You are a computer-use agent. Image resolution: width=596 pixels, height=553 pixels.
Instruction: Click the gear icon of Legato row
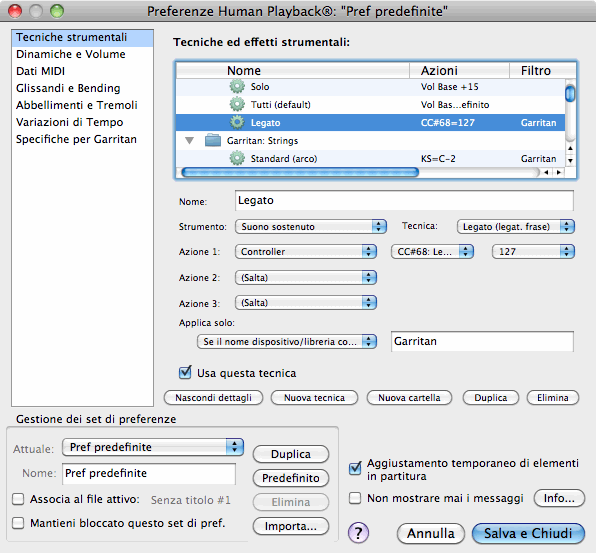pyautogui.click(x=237, y=122)
